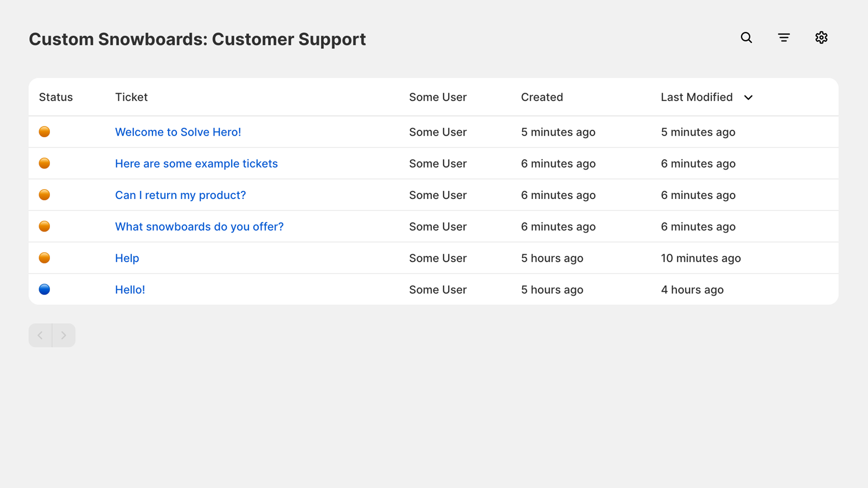
Task: Click status dot for Can I return ticket
Action: [44, 195]
